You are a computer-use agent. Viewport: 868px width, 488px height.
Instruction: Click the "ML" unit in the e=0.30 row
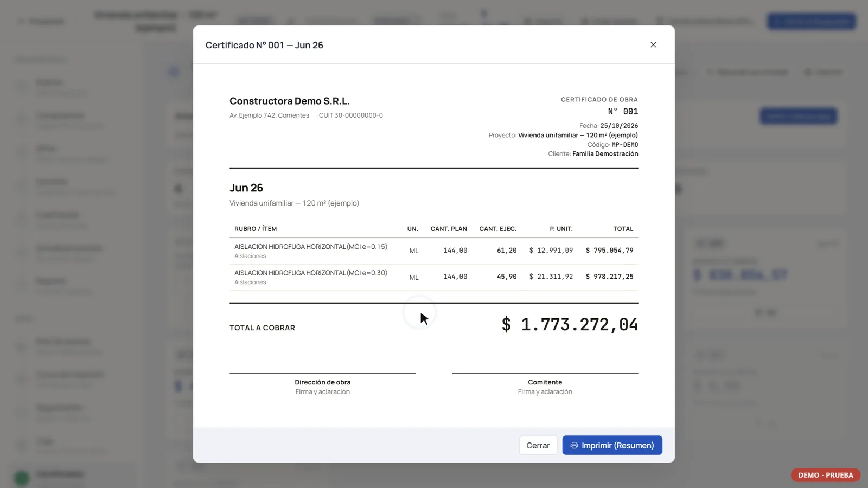click(x=414, y=277)
